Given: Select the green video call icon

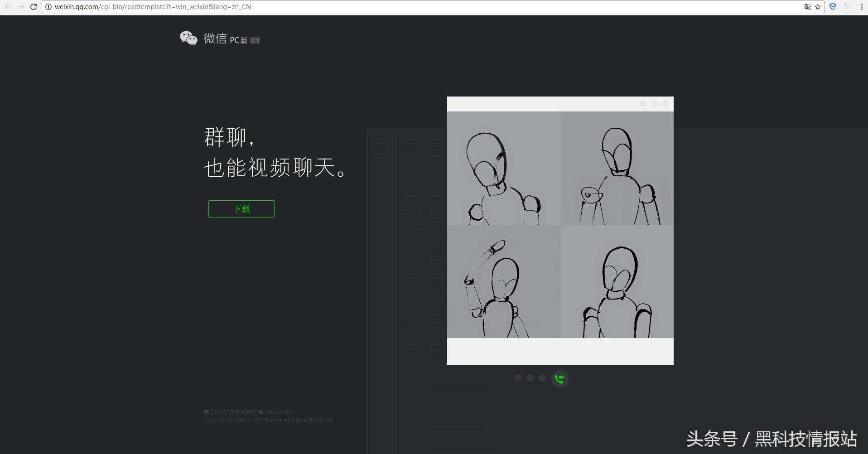Looking at the screenshot, I should 560,378.
